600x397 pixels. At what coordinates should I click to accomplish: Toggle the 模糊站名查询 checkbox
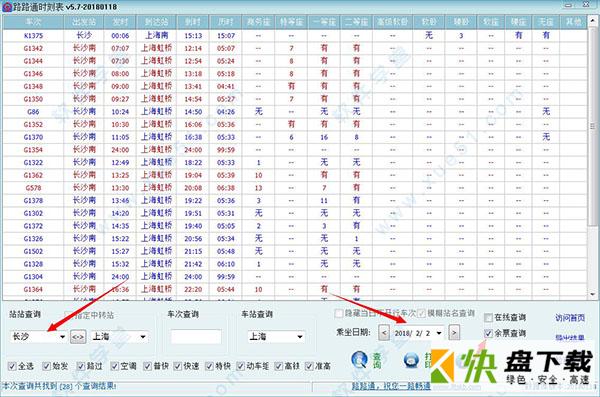(x=422, y=314)
